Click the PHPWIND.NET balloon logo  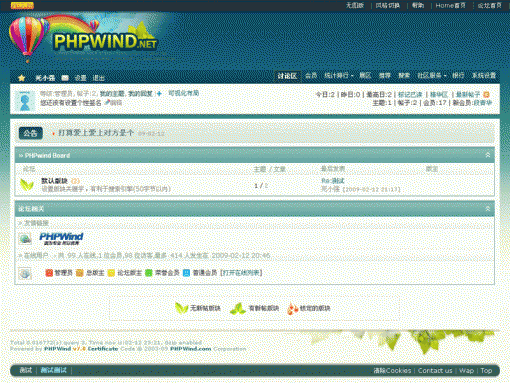tap(83, 37)
